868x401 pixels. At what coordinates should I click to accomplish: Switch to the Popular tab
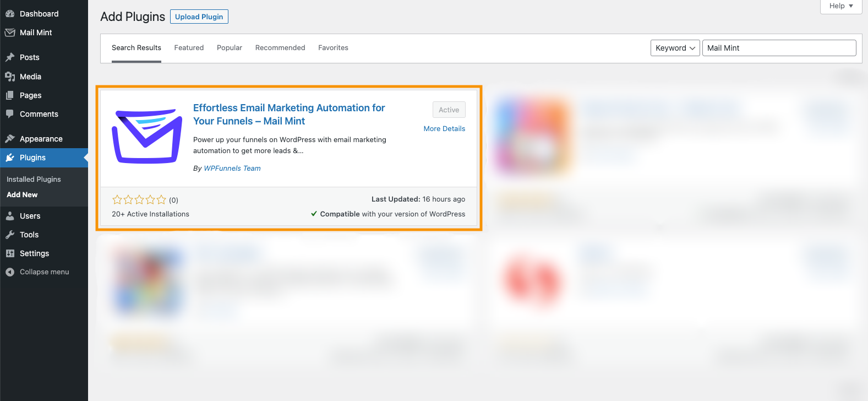click(x=230, y=48)
